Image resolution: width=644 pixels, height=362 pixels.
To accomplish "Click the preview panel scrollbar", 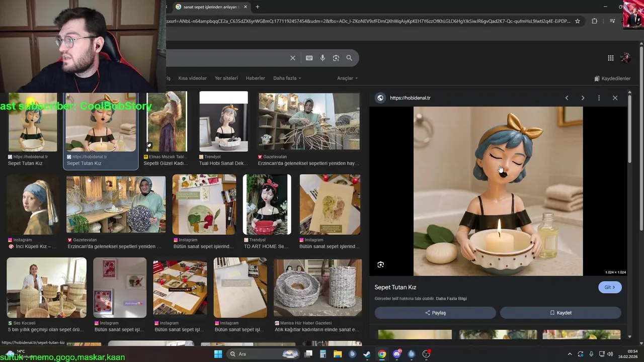I will tap(630, 128).
